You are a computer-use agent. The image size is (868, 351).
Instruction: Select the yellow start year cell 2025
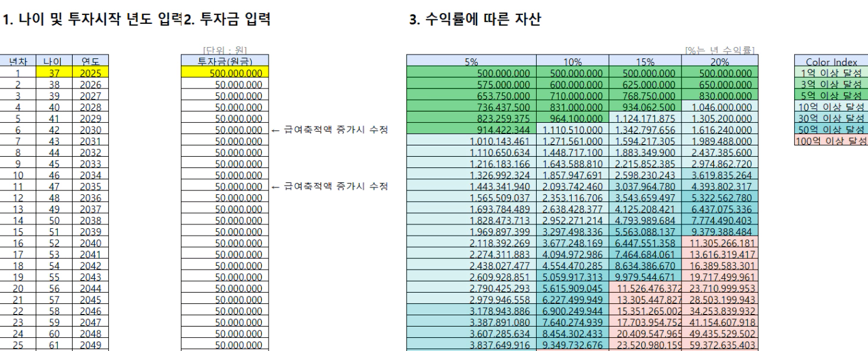click(x=90, y=72)
